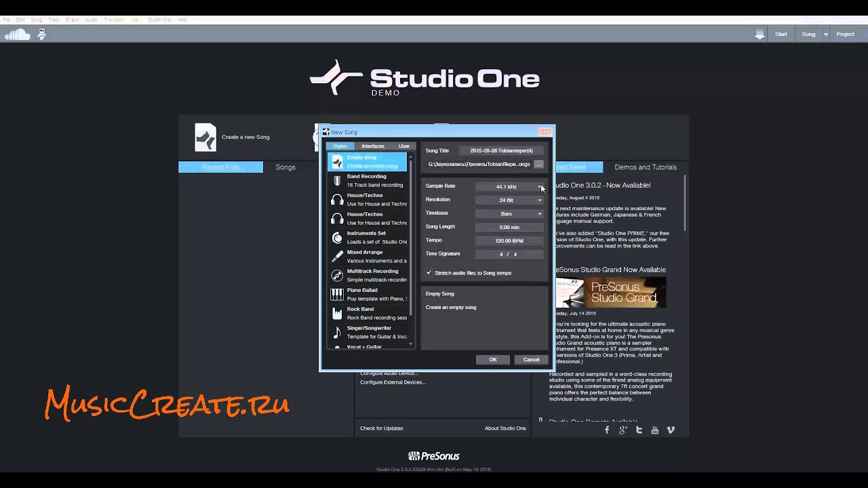Open the Studio One menu

(159, 20)
